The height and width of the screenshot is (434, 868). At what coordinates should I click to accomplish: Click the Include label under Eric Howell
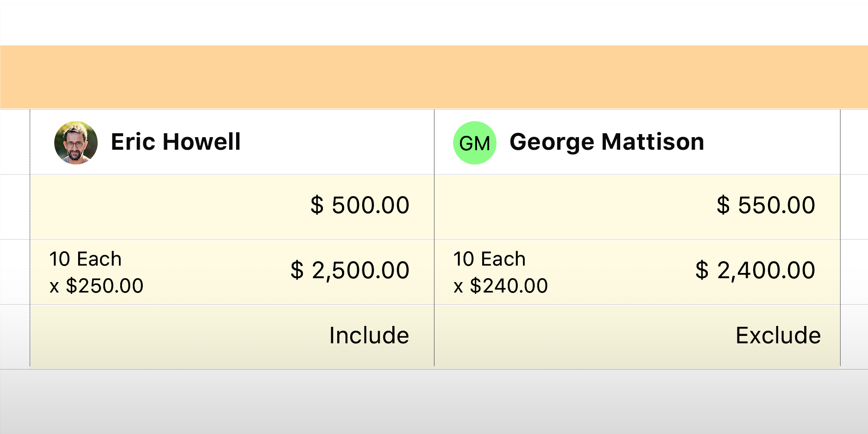point(368,335)
